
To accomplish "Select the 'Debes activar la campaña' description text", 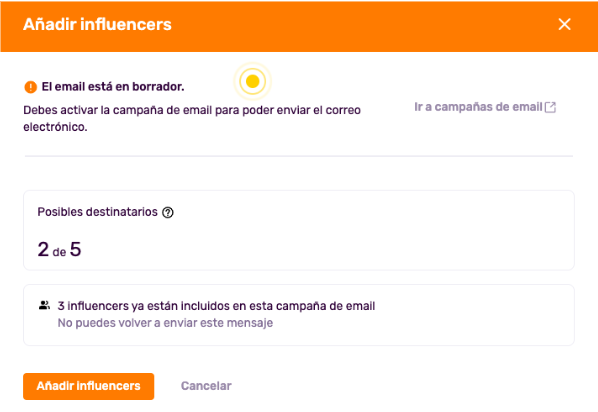I will 192,118.
